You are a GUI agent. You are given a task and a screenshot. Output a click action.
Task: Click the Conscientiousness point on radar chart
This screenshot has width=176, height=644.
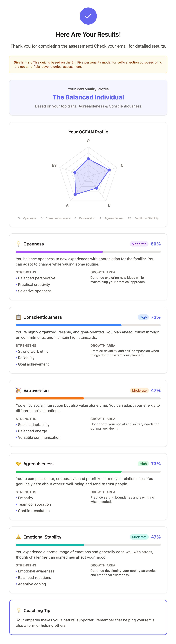[x=109, y=170]
